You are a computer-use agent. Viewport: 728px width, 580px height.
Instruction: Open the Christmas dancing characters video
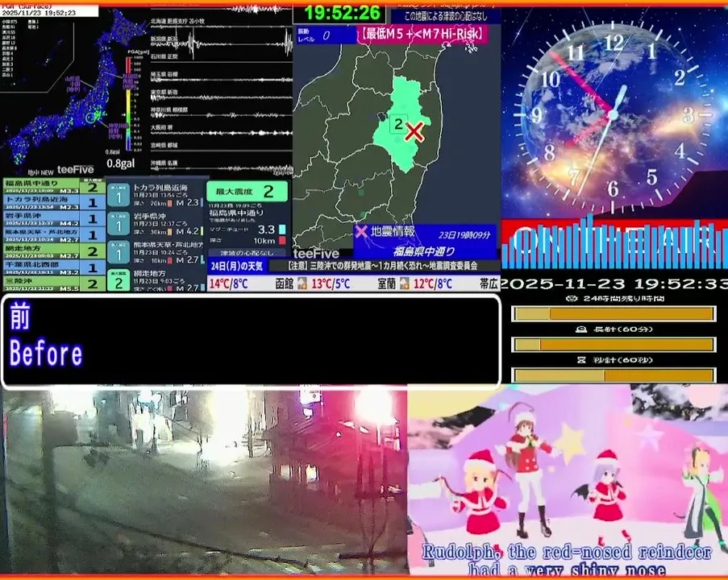pyautogui.click(x=568, y=482)
